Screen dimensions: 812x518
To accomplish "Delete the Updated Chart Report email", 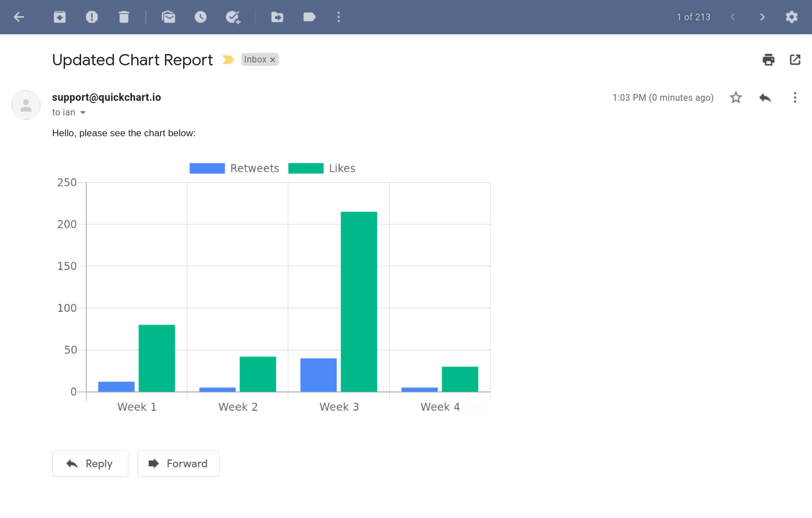I will click(124, 17).
